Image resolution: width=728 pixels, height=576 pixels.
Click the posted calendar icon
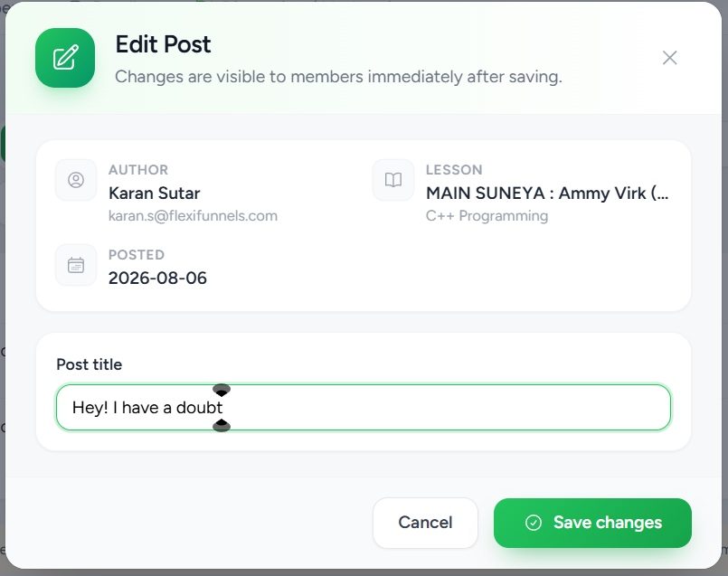[76, 265]
